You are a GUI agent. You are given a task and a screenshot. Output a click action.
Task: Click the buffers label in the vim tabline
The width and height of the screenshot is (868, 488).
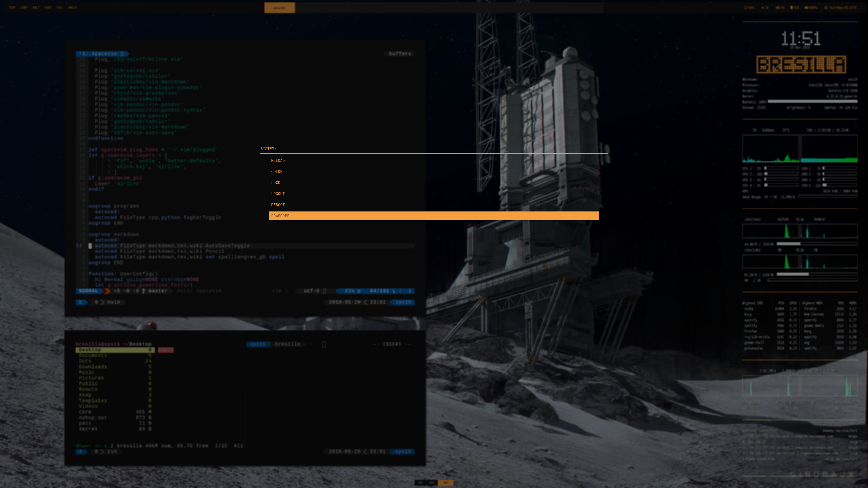[400, 54]
